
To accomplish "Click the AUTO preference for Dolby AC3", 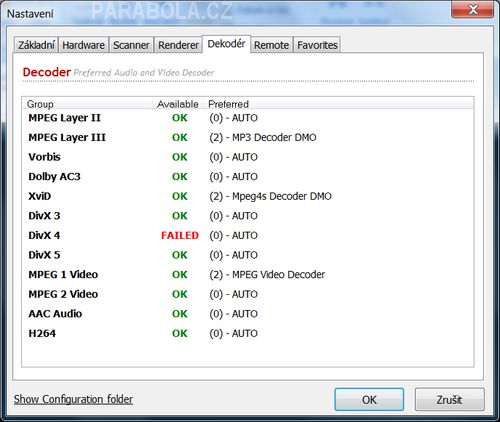I will coord(233,176).
